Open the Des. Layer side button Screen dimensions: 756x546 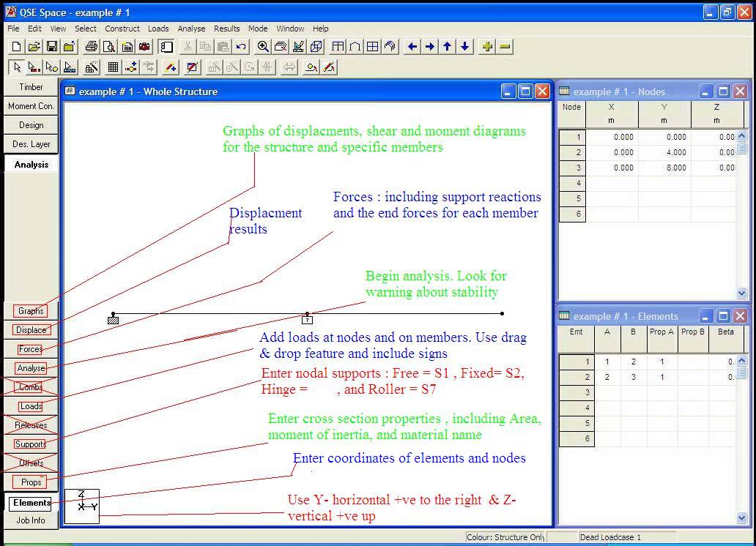click(31, 144)
